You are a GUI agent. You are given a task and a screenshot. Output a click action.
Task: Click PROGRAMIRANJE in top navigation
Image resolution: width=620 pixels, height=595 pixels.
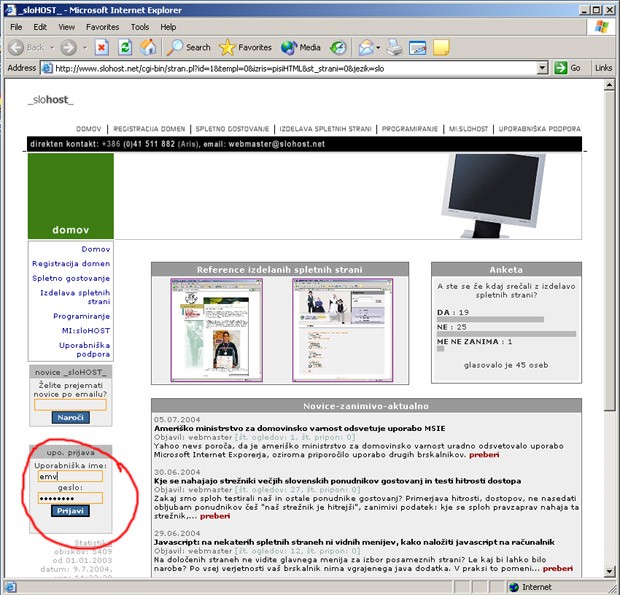(410, 129)
